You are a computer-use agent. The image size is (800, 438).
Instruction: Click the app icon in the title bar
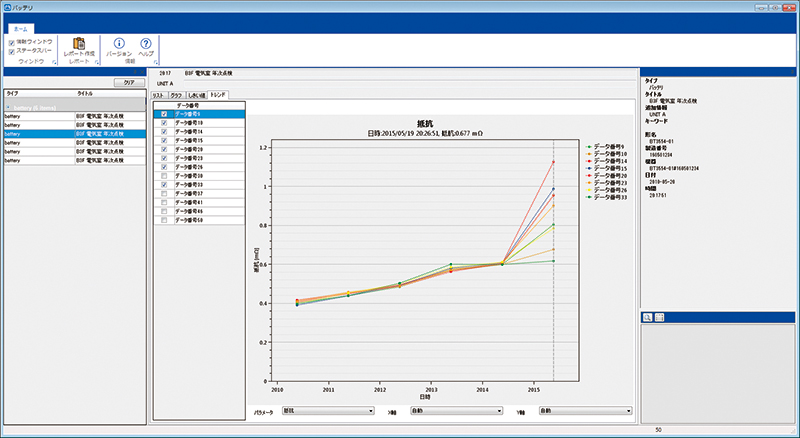pos(7,6)
